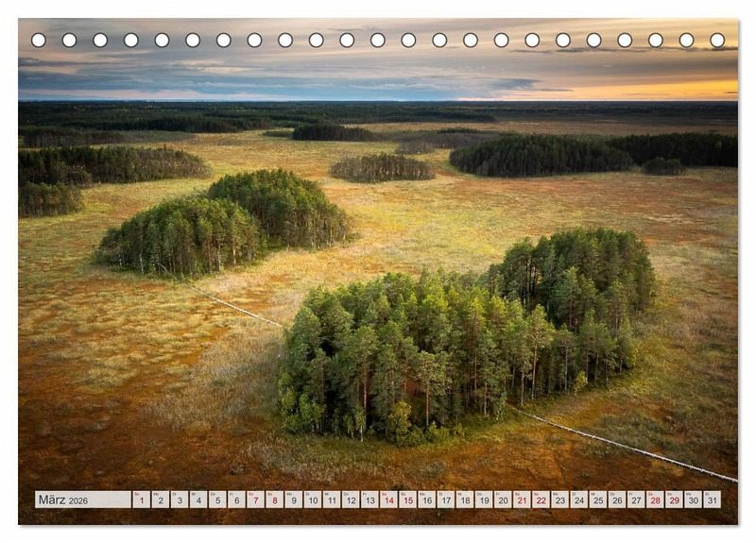Click the red-numbered day 22

[541, 500]
